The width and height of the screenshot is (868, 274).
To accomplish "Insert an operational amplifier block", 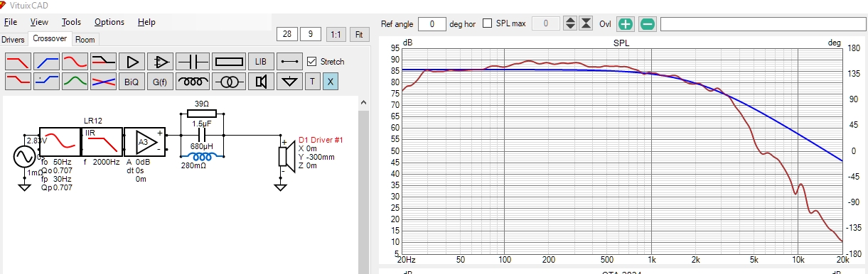I will 161,61.
